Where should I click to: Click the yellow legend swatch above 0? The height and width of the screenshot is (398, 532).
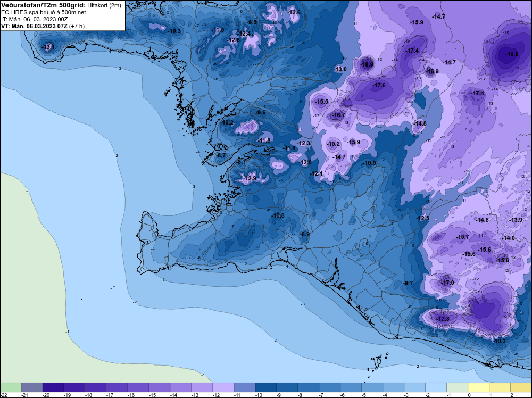pos(478,387)
